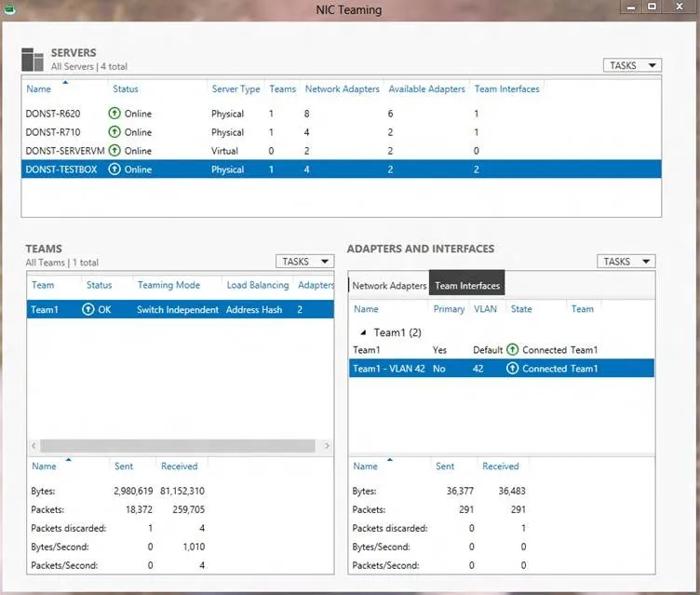Open the Servers TASKS dropdown
The height and width of the screenshot is (595, 700).
click(632, 65)
